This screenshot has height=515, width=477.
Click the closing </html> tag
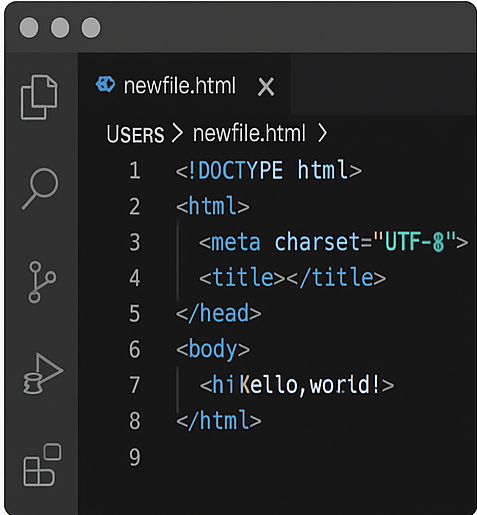(219, 420)
